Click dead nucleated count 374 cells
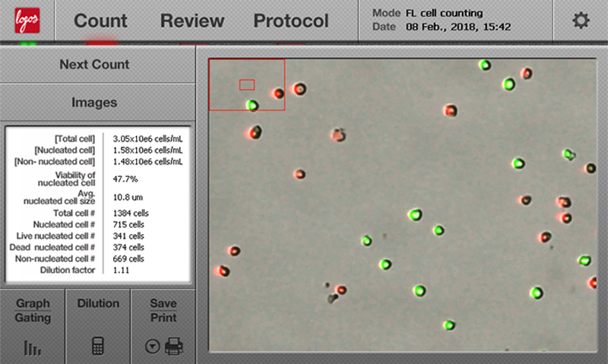608x364 pixels. pos(128,247)
